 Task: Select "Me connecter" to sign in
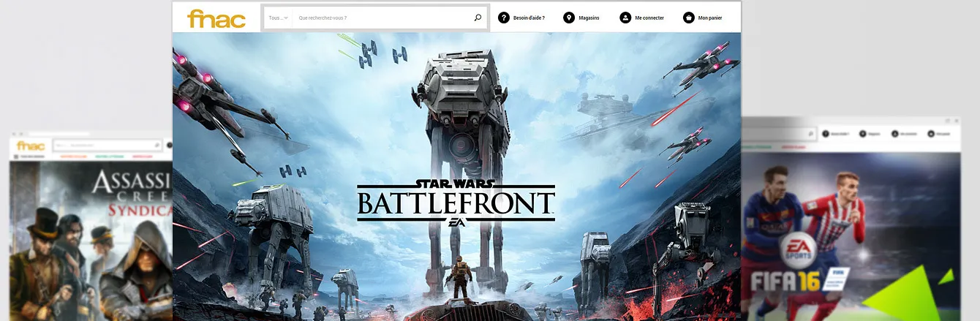(648, 18)
